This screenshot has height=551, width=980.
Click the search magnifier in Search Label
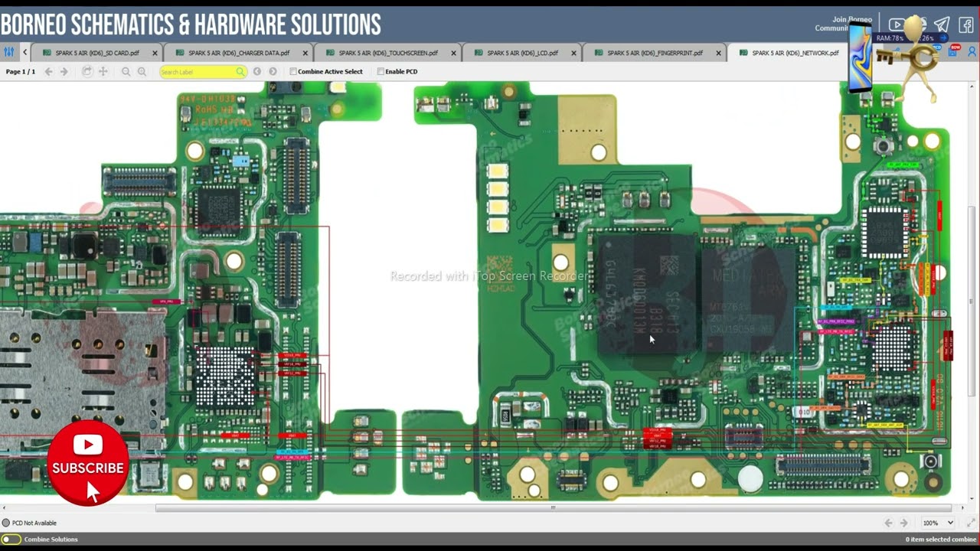(240, 72)
